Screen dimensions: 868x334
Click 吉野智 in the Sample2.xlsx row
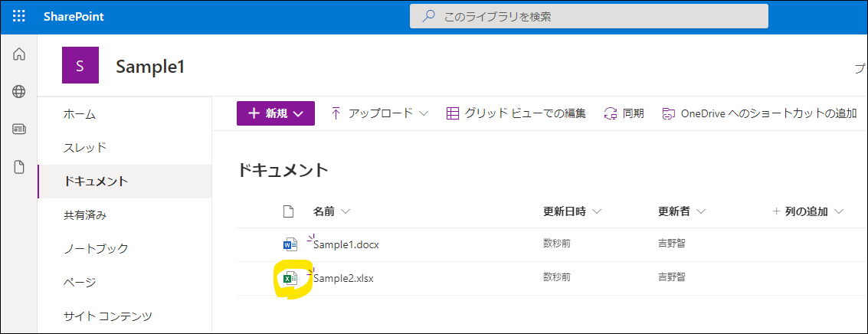(x=671, y=277)
